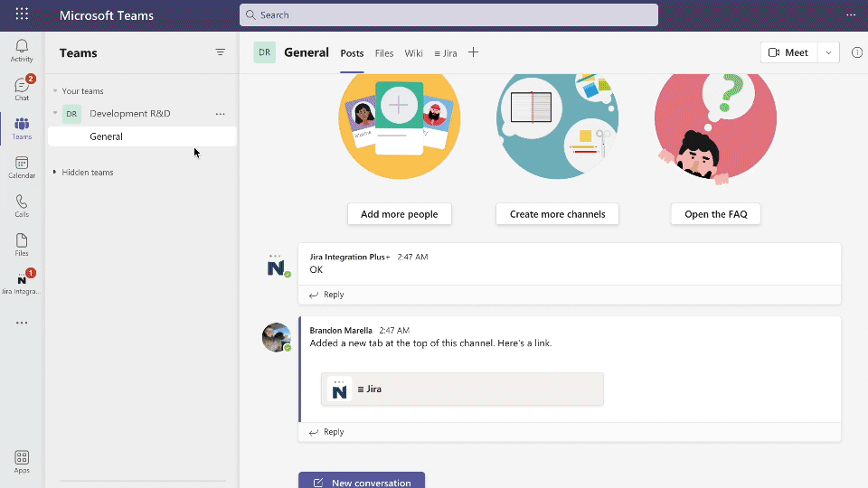Open the Files icon in sidebar
The height and width of the screenshot is (488, 868).
[x=22, y=245]
